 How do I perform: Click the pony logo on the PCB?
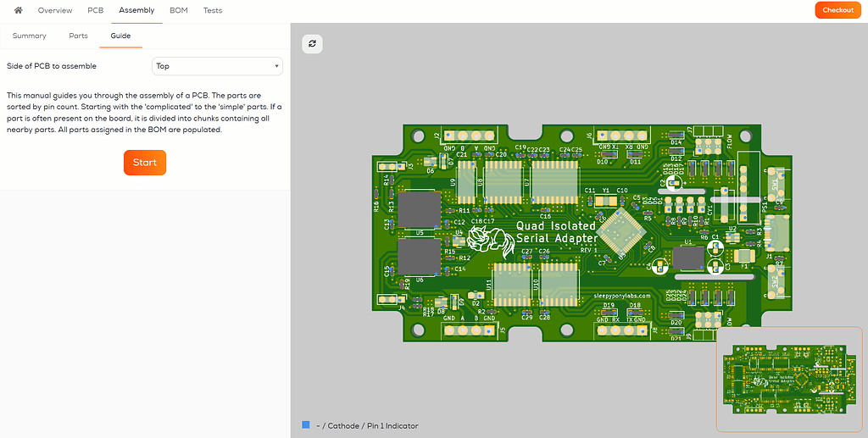[487, 240]
